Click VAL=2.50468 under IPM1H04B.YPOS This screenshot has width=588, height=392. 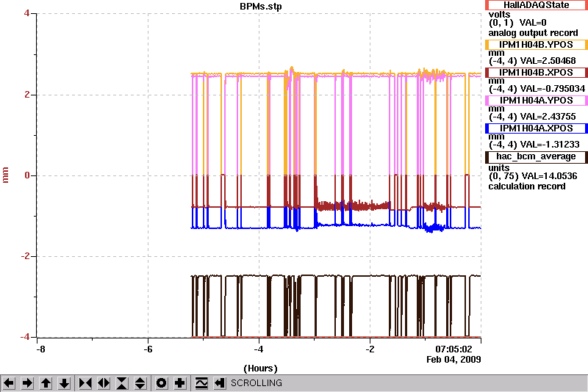[547, 61]
